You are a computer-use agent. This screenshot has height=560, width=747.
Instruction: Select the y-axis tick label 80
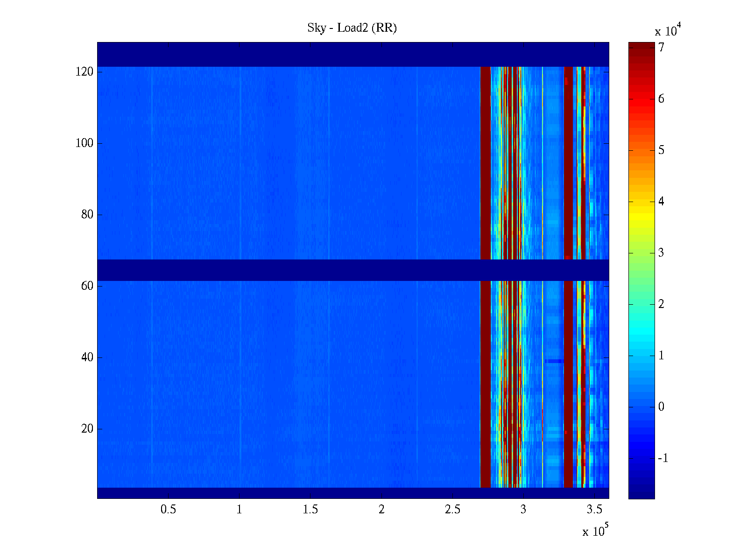tap(87, 215)
